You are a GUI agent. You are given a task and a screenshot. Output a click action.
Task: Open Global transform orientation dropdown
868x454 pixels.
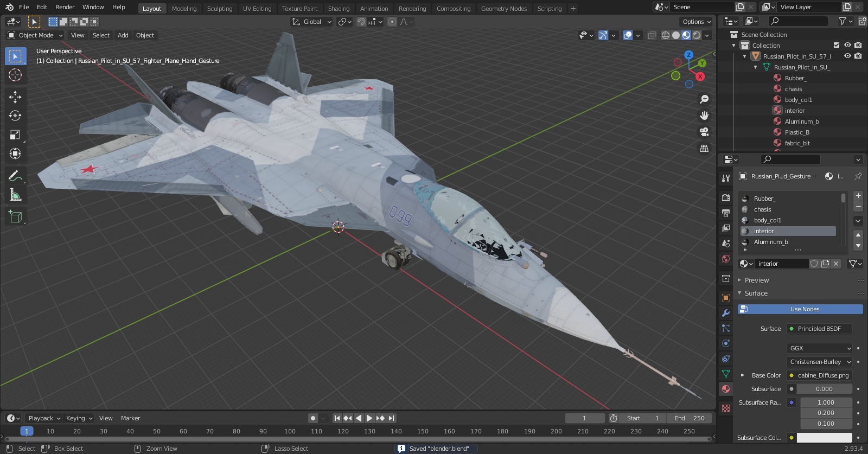click(312, 22)
